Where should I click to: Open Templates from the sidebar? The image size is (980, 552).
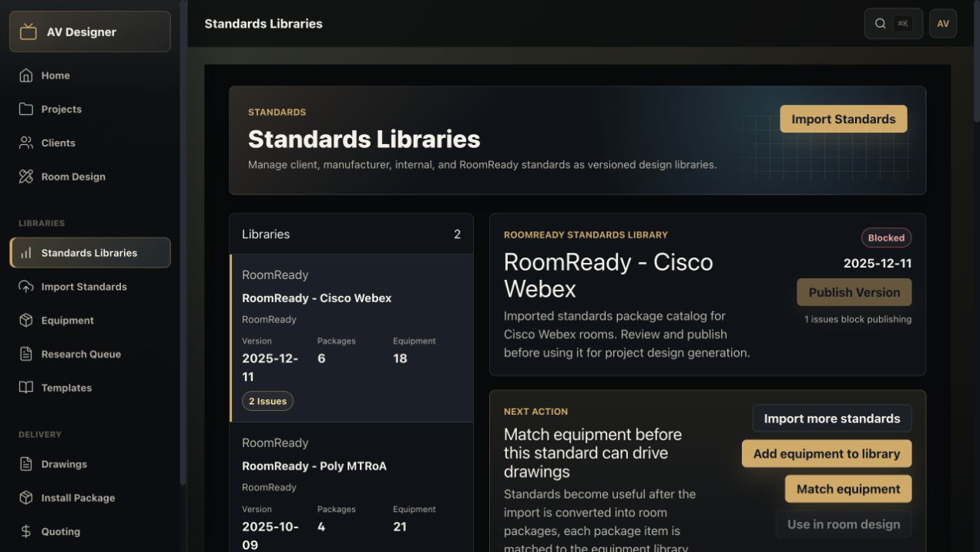tap(90, 388)
